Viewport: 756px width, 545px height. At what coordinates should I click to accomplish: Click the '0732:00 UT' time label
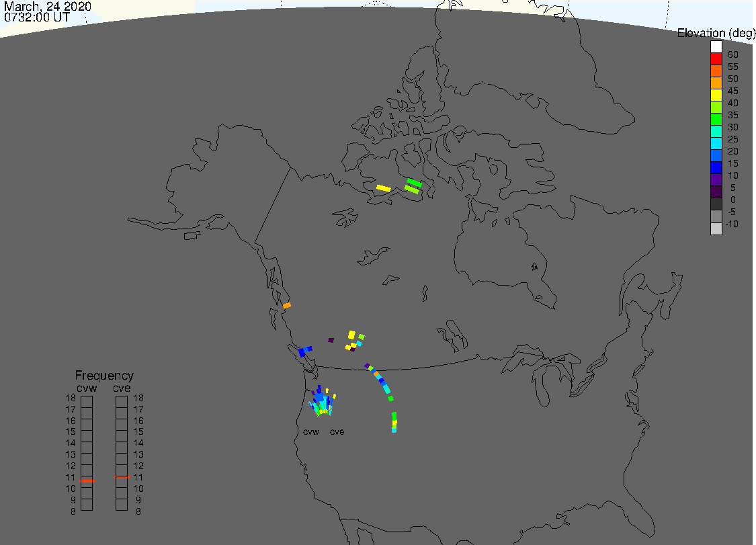click(x=37, y=17)
